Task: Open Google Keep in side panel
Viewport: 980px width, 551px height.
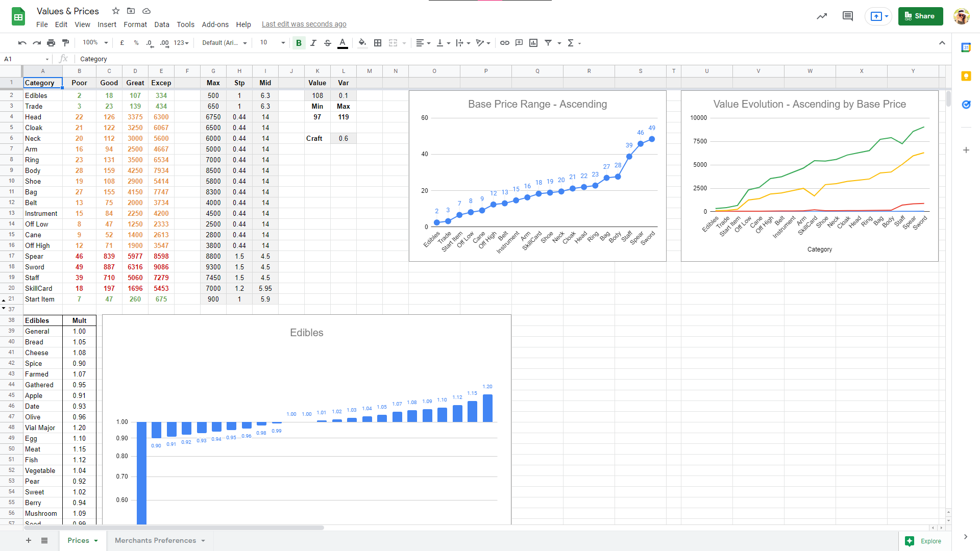Action: [966, 76]
